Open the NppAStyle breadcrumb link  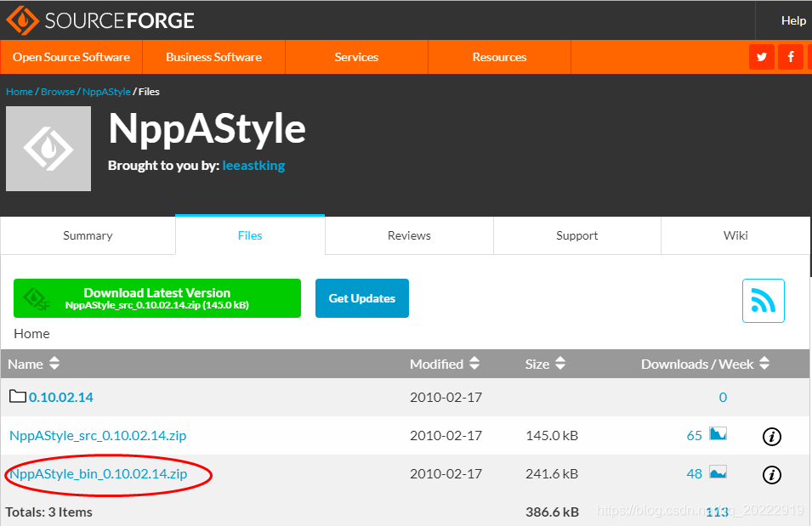[106, 92]
